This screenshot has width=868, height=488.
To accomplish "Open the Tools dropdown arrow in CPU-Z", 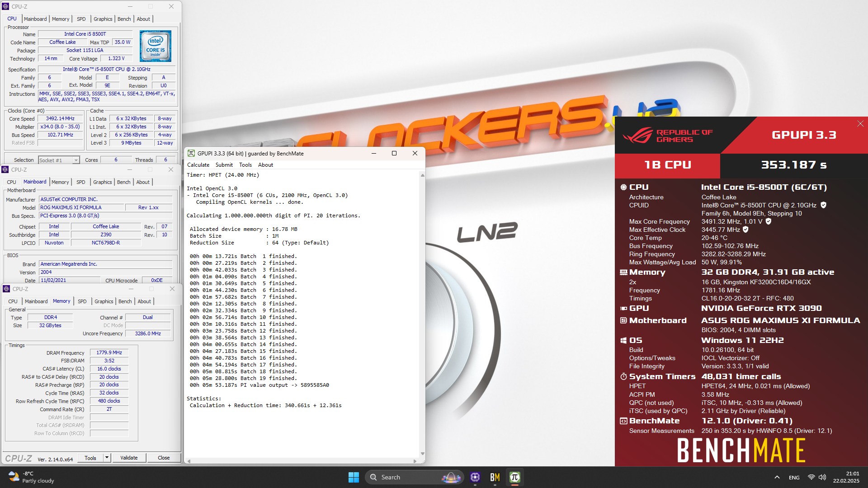I will click(x=107, y=458).
